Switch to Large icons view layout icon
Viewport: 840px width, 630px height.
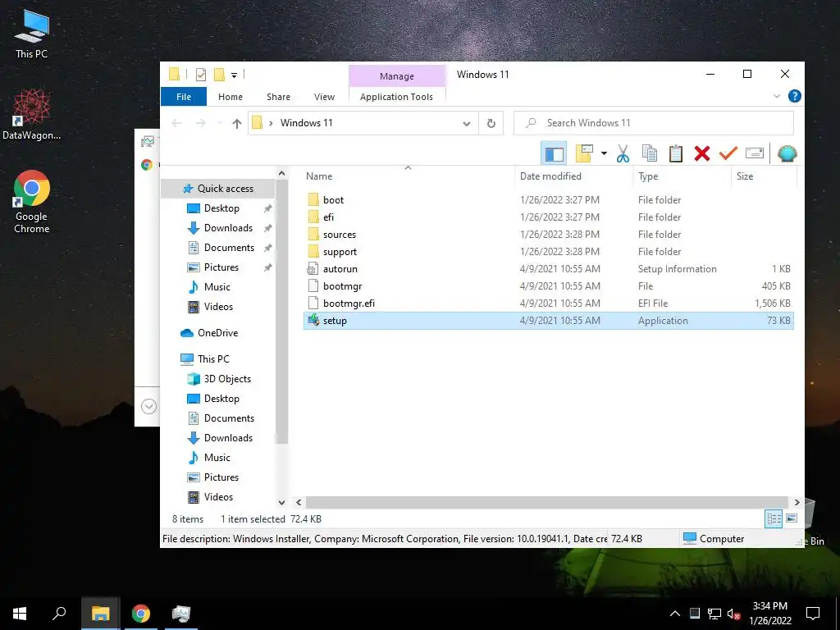[792, 518]
